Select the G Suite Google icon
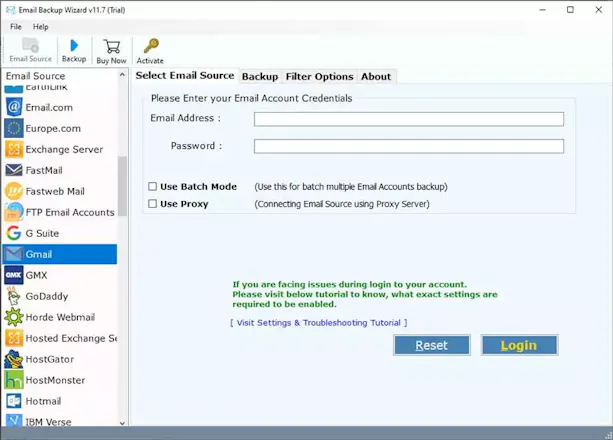The height and width of the screenshot is (440, 613). click(x=14, y=233)
